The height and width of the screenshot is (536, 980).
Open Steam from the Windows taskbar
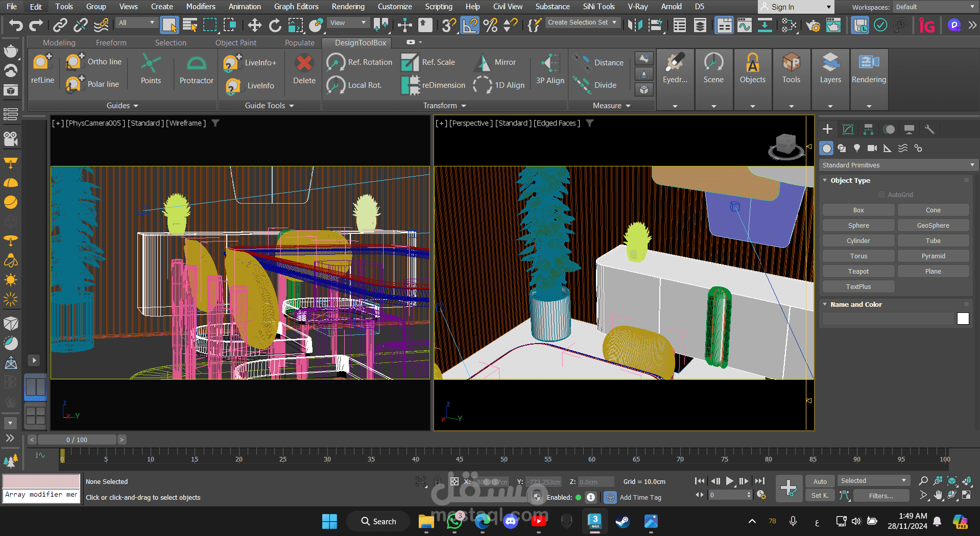pos(623,521)
